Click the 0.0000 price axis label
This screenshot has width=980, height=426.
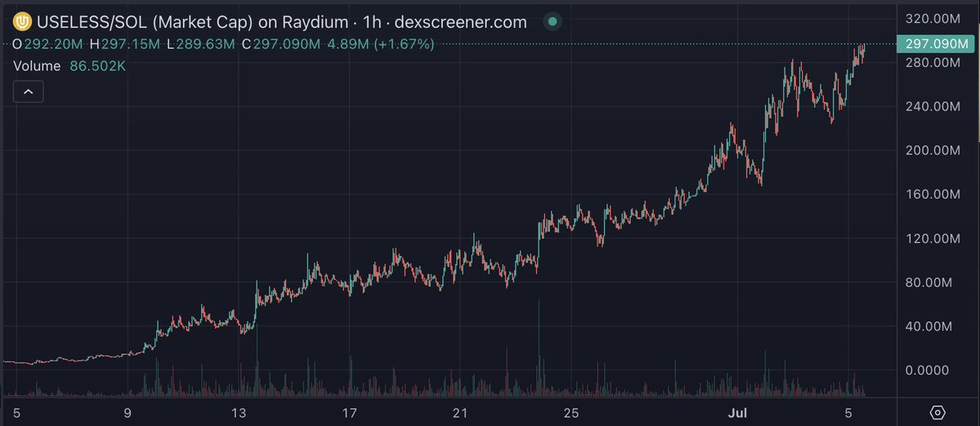click(x=928, y=370)
